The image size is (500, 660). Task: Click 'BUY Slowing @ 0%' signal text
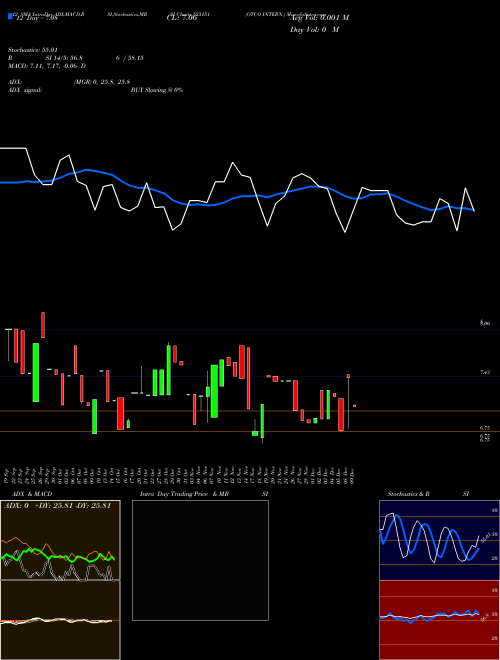click(157, 90)
